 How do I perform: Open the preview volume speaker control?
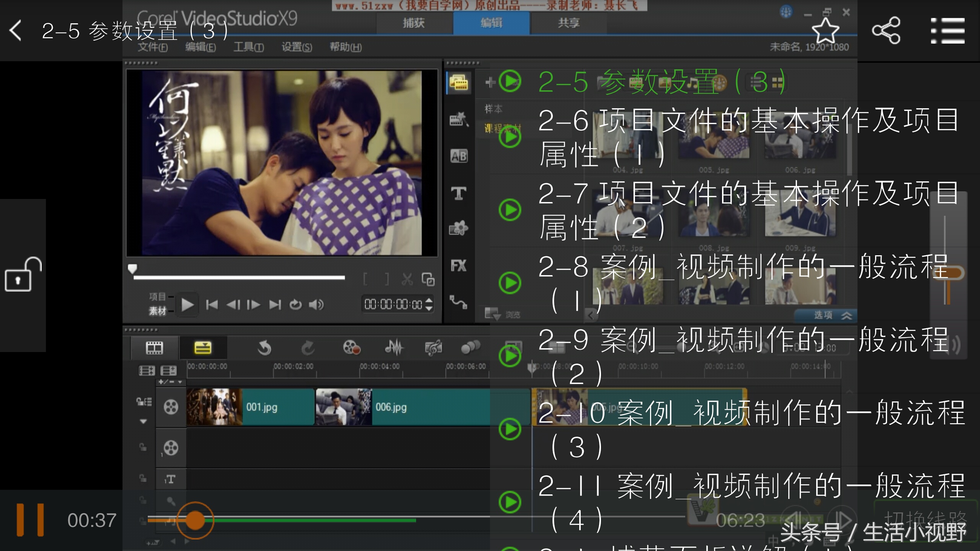coord(317,305)
